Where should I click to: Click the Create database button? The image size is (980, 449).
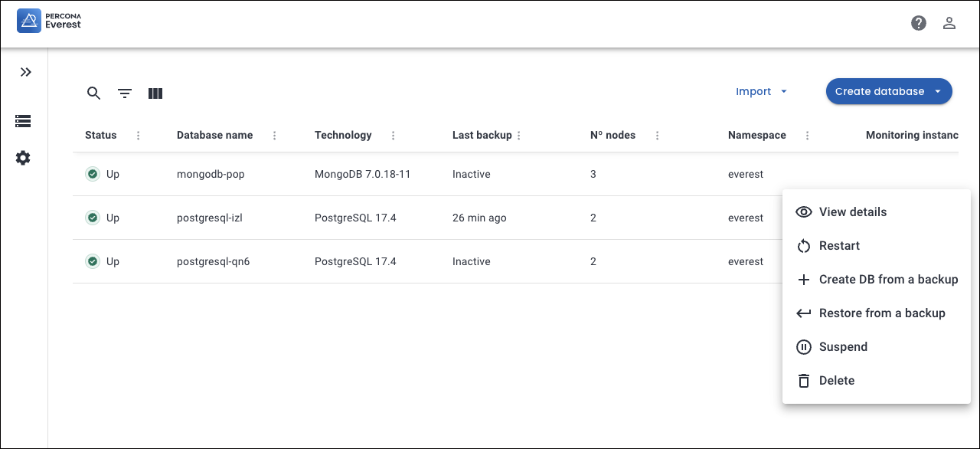click(880, 91)
